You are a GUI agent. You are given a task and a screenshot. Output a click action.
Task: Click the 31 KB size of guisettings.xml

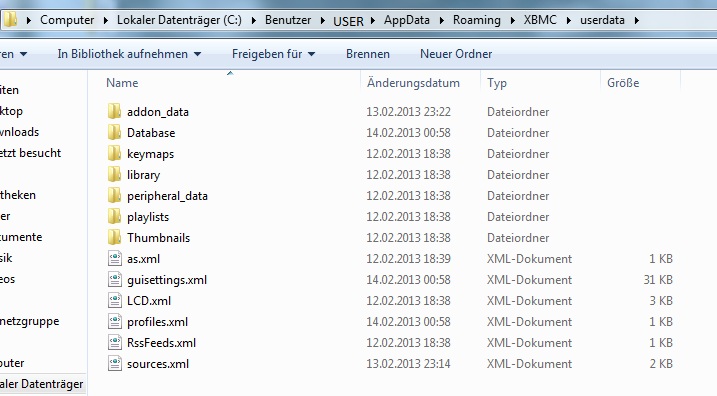click(658, 279)
